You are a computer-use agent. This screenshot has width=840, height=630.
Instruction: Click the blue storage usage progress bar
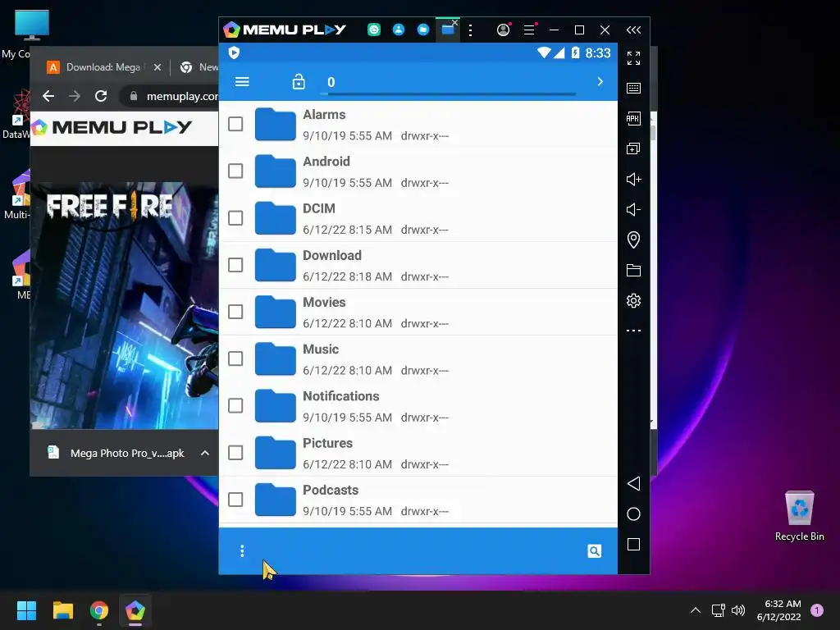pyautogui.click(x=448, y=94)
